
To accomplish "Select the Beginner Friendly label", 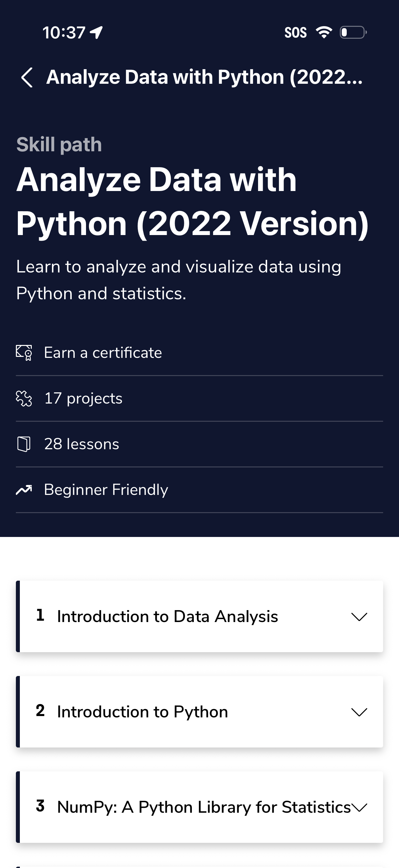I will [106, 490].
